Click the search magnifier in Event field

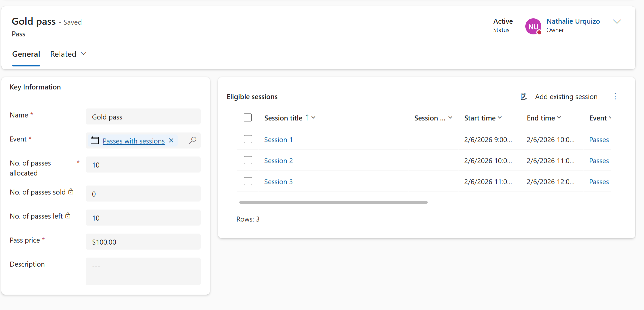193,140
